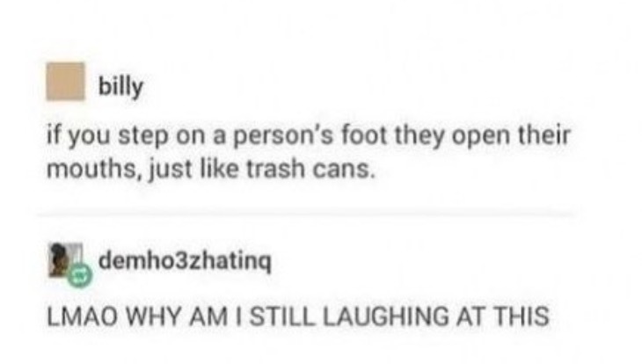Click the words "AM I" in the reply
The width and height of the screenshot is (642, 364).
(215, 317)
